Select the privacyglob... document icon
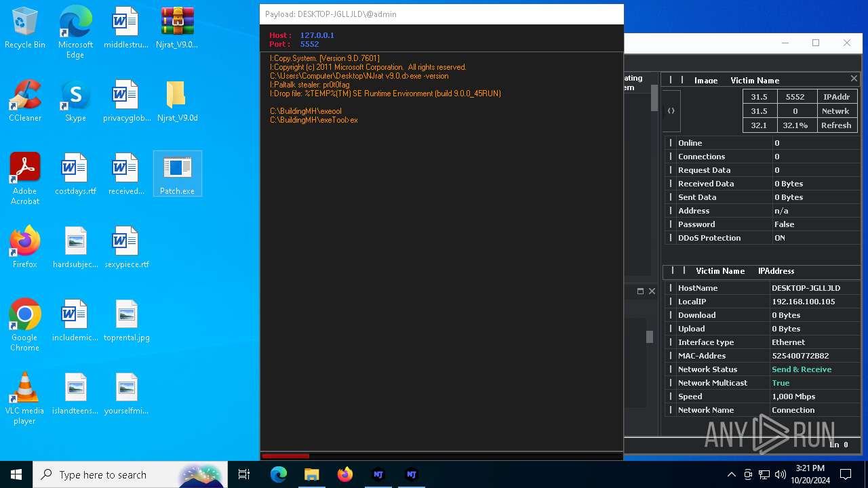 (126, 102)
